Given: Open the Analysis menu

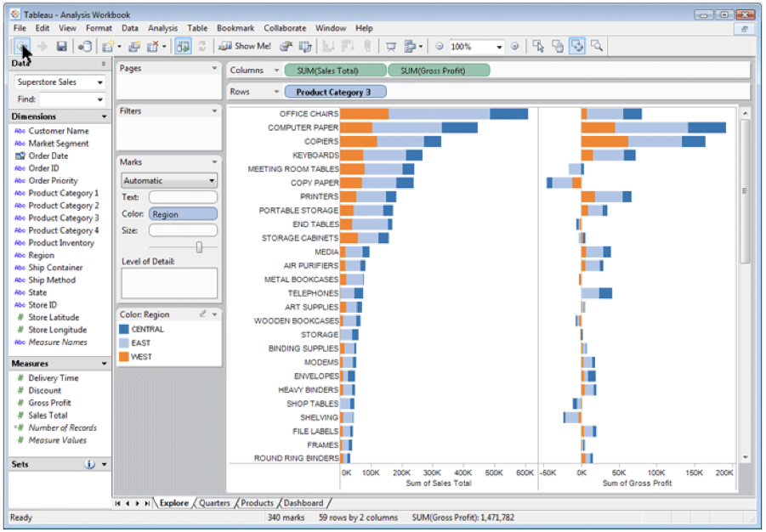Looking at the screenshot, I should (x=162, y=28).
